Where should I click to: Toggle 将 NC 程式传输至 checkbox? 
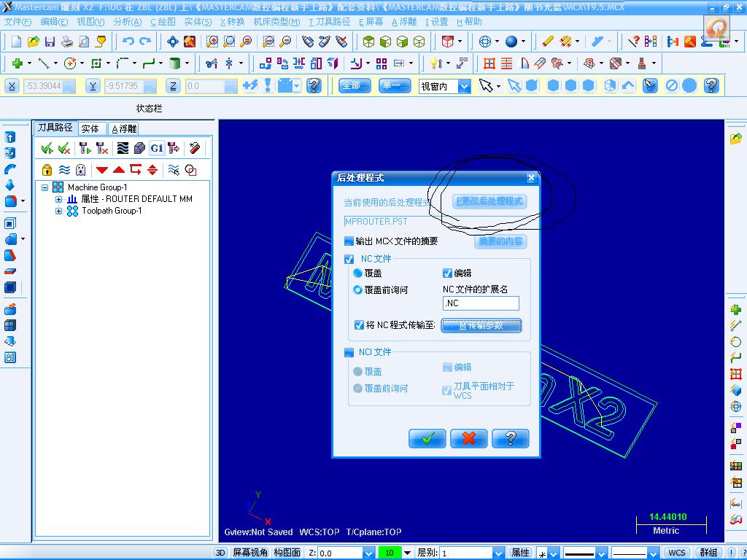(359, 325)
